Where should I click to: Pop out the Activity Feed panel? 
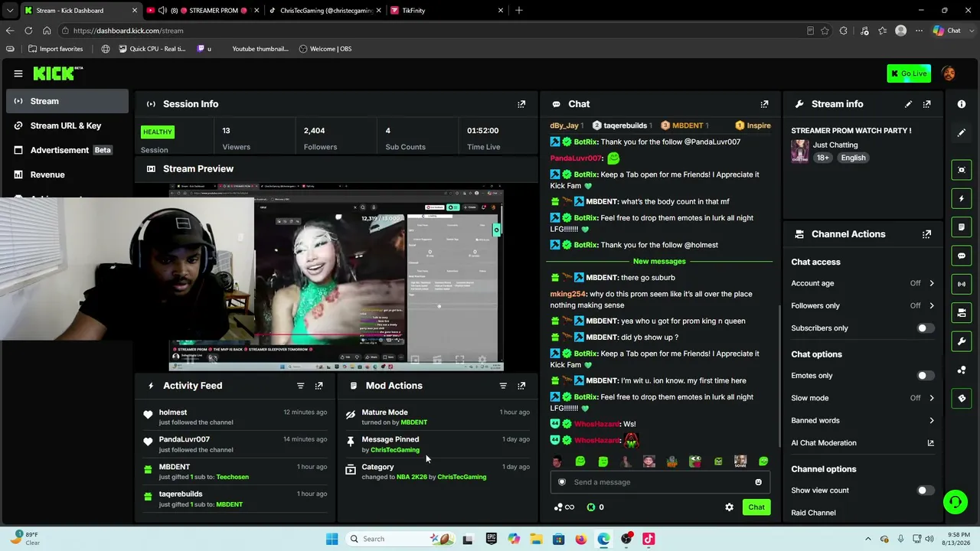click(319, 386)
